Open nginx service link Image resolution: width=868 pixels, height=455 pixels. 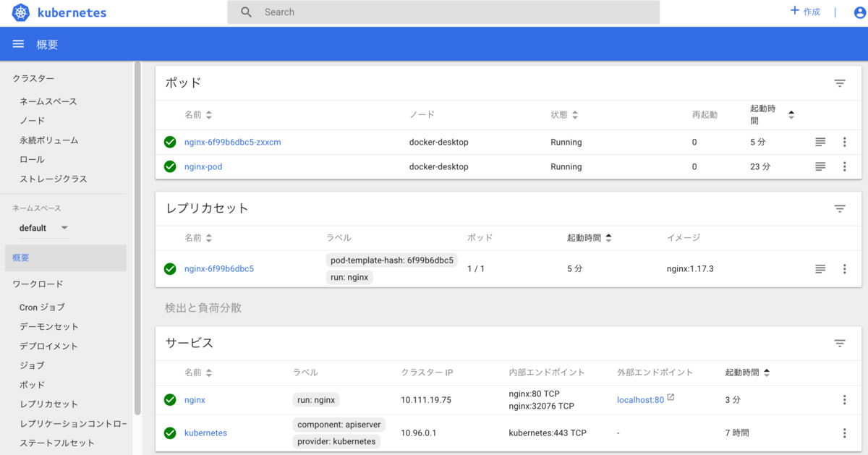(195, 400)
